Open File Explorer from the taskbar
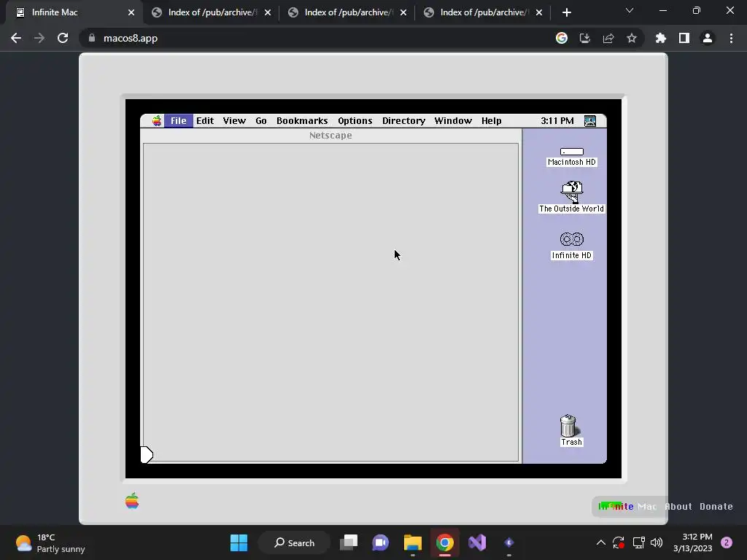This screenshot has width=747, height=560. click(413, 542)
